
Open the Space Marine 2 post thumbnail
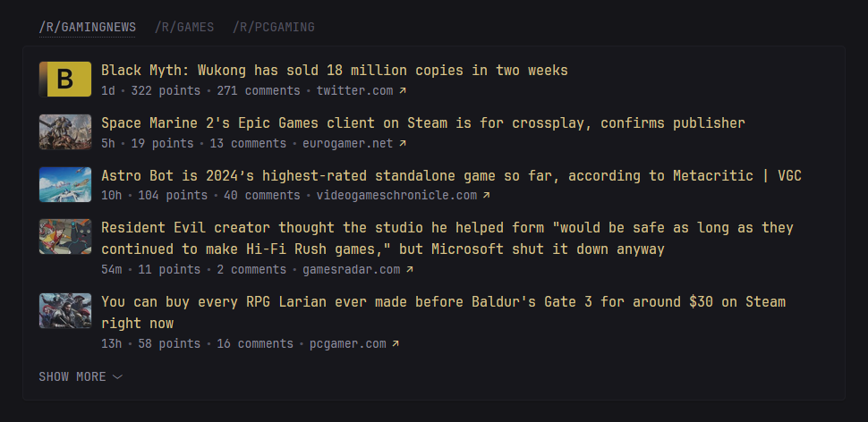[65, 131]
